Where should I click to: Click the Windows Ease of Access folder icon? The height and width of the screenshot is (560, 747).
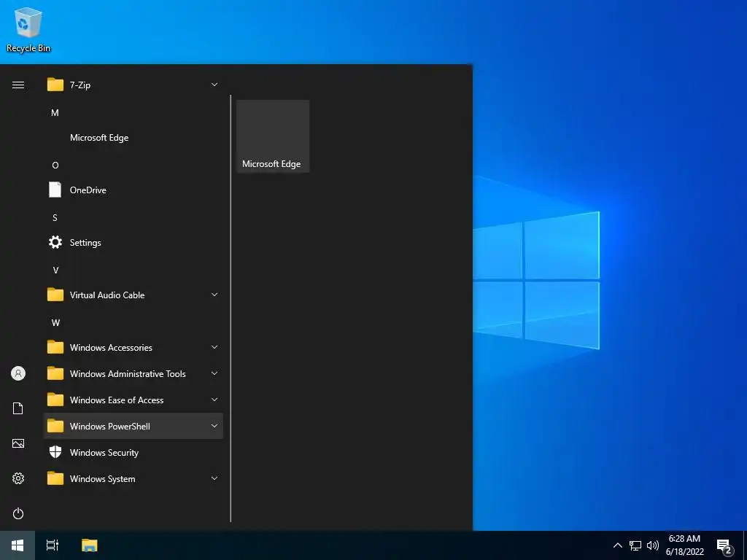click(55, 400)
